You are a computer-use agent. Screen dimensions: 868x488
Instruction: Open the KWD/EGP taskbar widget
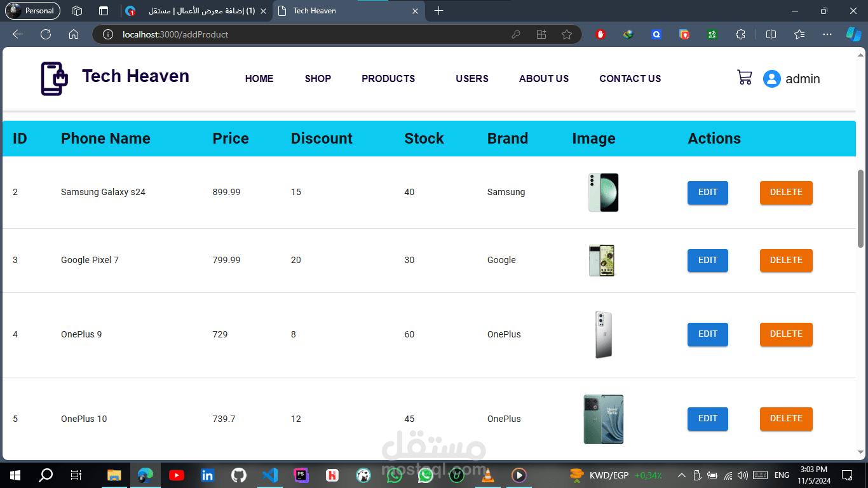pos(616,475)
